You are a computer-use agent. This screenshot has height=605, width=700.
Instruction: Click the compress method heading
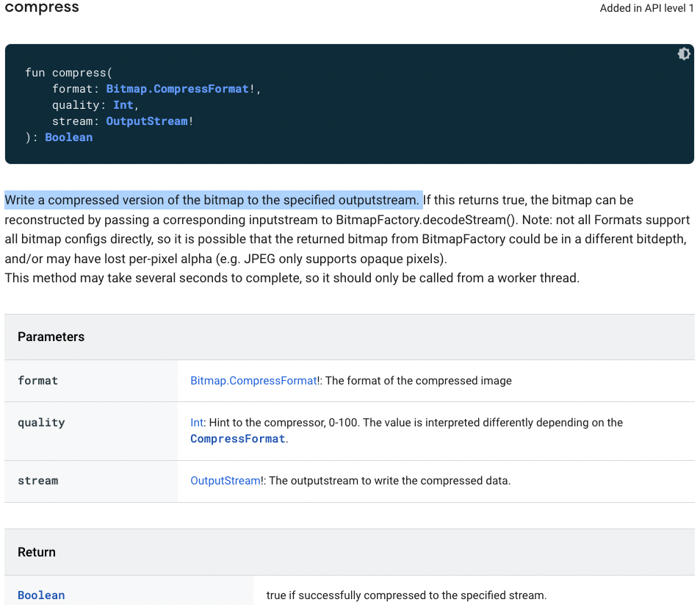tap(42, 8)
